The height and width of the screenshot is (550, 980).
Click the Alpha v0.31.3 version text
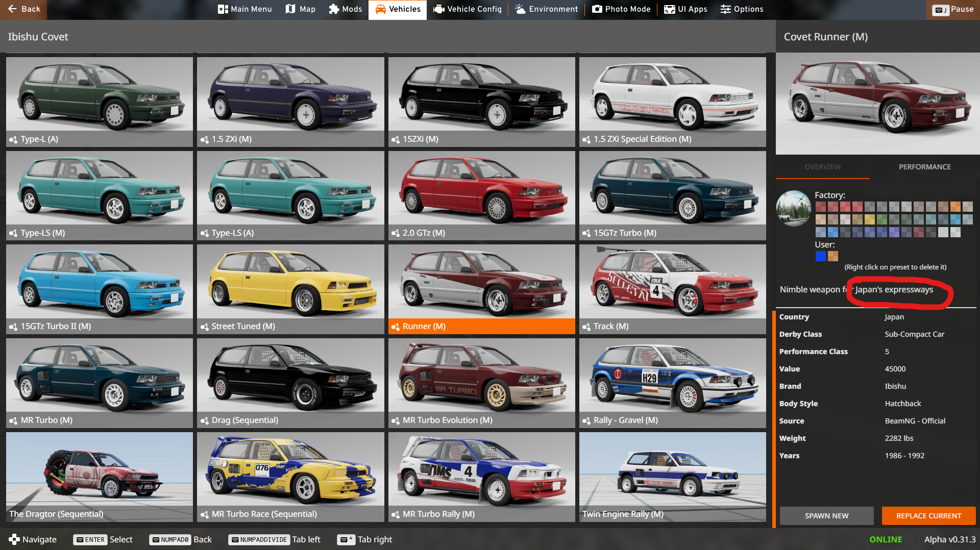coord(949,539)
